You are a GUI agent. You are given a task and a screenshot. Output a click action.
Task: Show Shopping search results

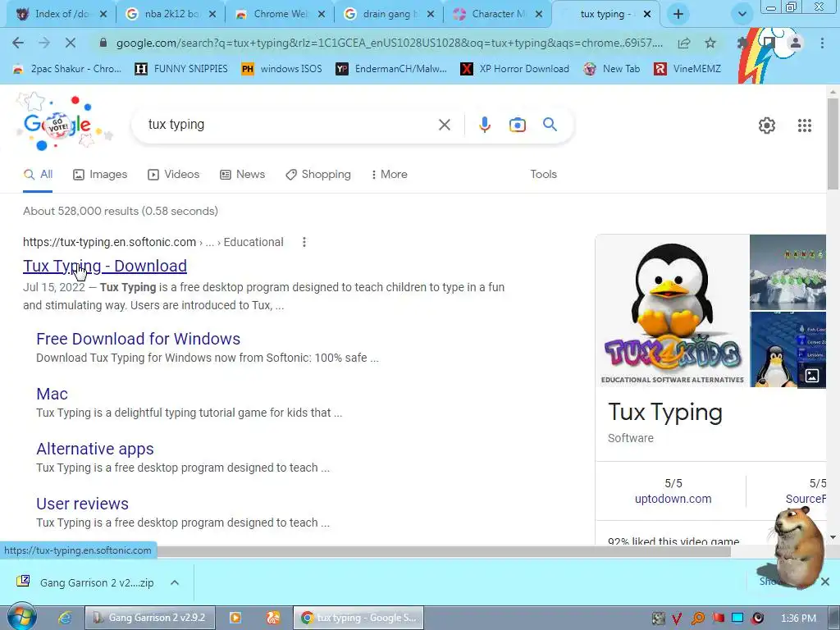click(x=318, y=174)
